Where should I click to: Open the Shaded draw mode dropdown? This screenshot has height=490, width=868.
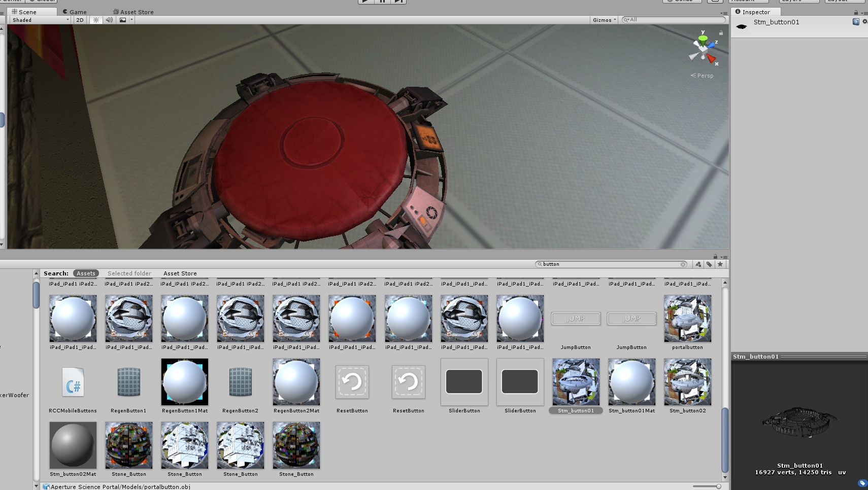pos(40,20)
